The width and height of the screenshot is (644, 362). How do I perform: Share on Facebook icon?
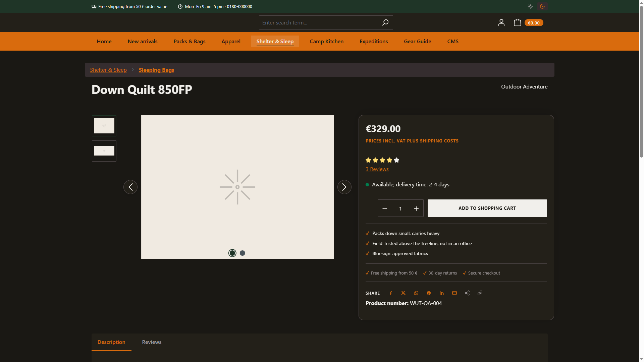coord(391,293)
